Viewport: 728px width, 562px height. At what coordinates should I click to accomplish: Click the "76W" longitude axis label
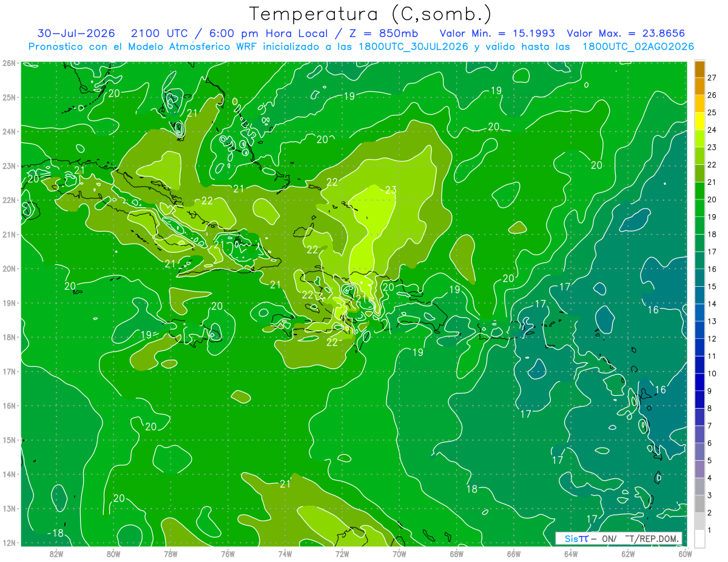227,553
